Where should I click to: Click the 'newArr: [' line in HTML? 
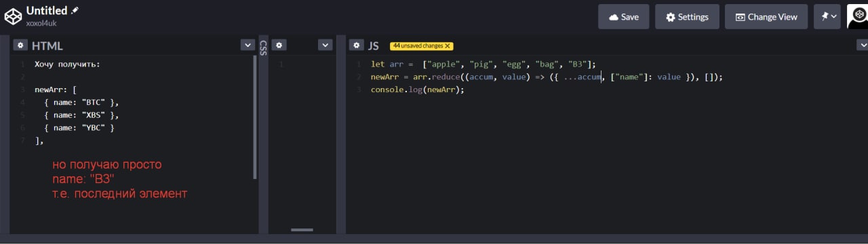pos(56,90)
